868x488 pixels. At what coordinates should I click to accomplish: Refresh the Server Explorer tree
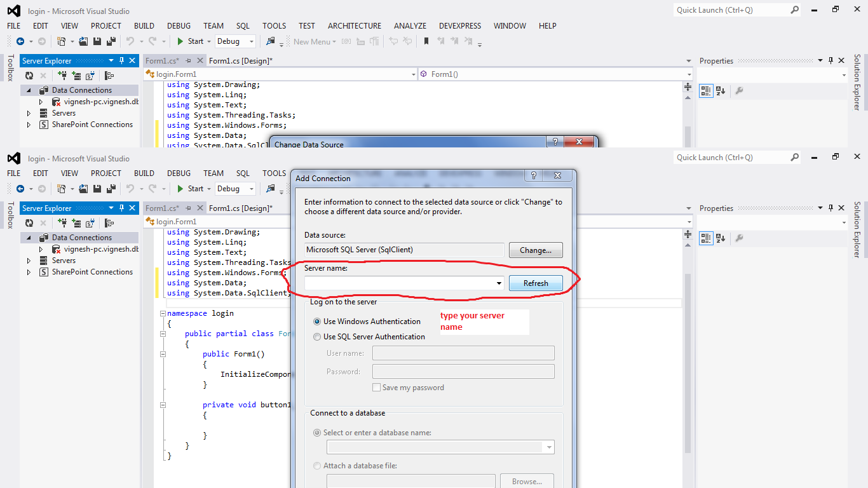pos(29,222)
